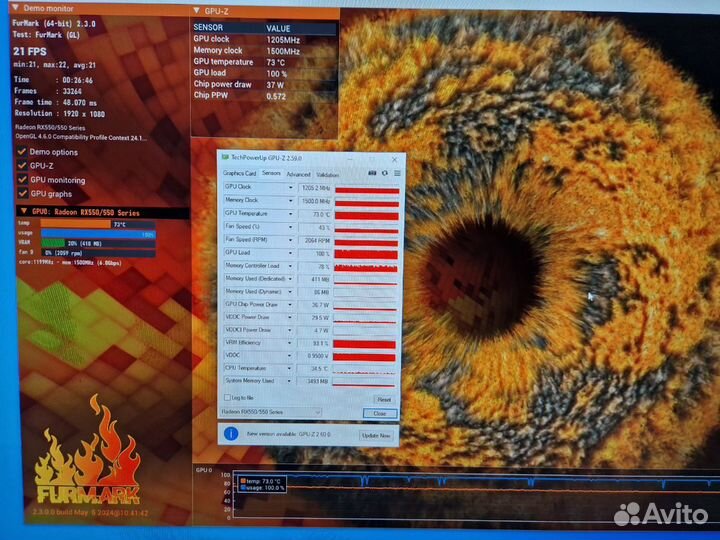Click the VRM Efficiency red history graph

pos(364,344)
